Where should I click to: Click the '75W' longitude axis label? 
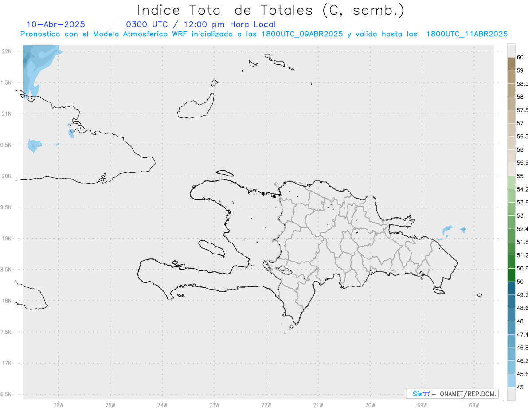pyautogui.click(x=110, y=405)
